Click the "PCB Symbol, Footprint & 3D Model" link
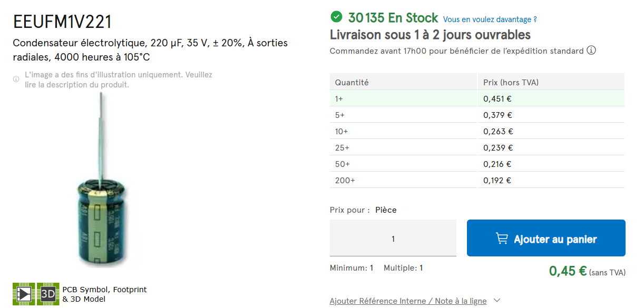The image size is (644, 308). [x=104, y=294]
